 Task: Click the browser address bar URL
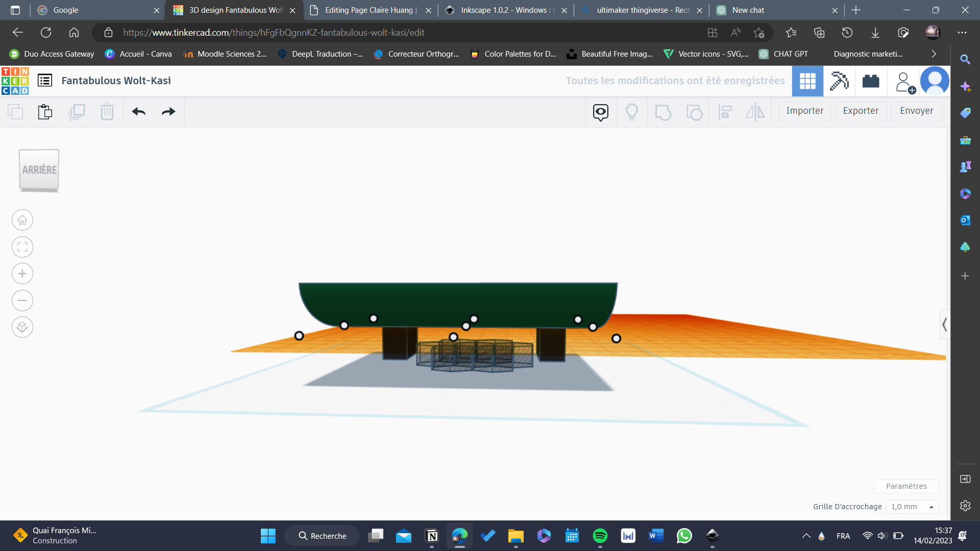point(274,33)
